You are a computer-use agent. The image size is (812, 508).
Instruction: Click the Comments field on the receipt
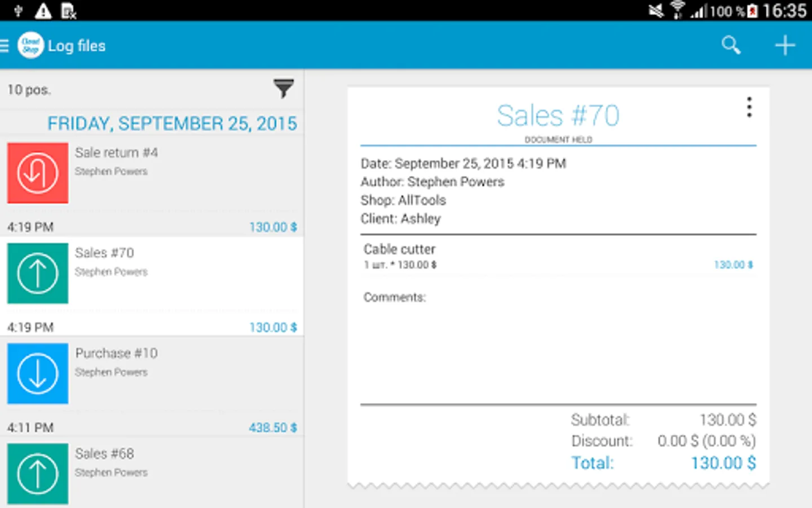click(x=395, y=297)
